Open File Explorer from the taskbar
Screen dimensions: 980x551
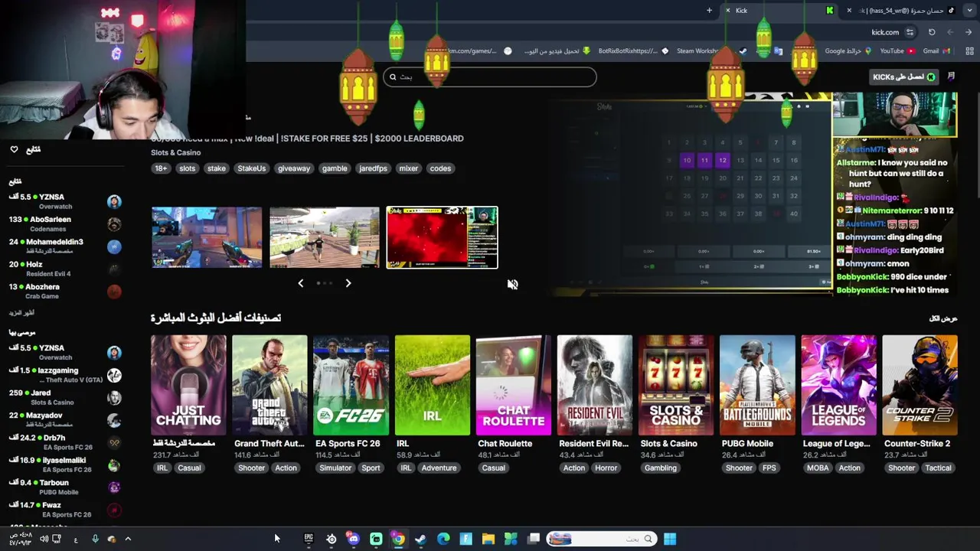pos(488,539)
